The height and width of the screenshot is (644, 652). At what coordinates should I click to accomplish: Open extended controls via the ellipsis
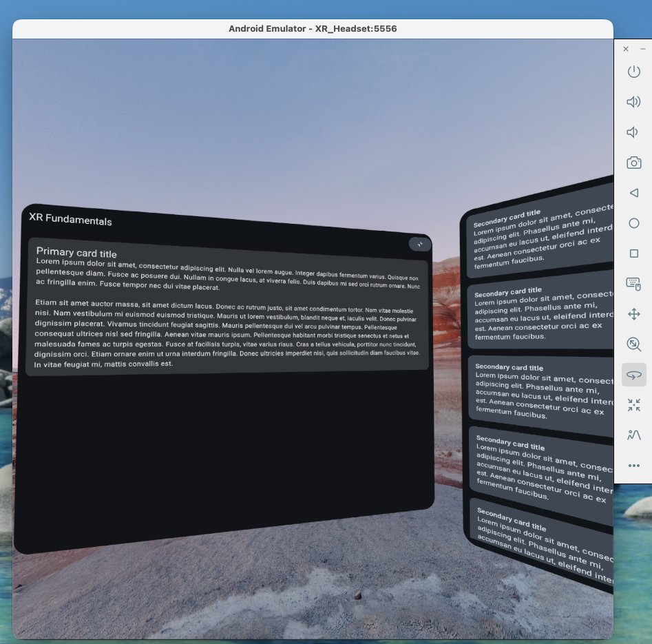pyautogui.click(x=633, y=465)
